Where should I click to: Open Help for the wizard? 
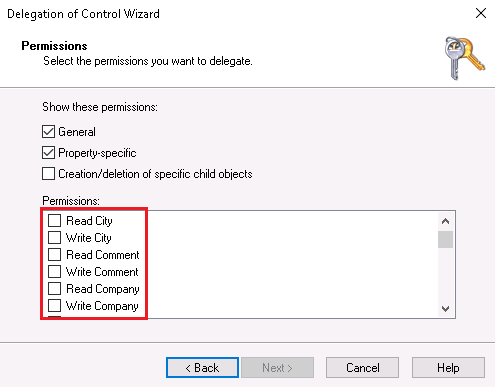tap(448, 368)
